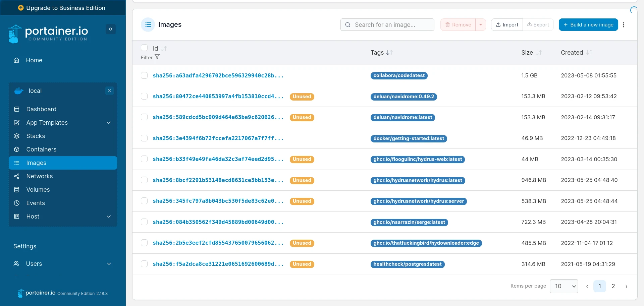Click the Id column sort arrows
The height and width of the screenshot is (306, 644).
(x=164, y=49)
